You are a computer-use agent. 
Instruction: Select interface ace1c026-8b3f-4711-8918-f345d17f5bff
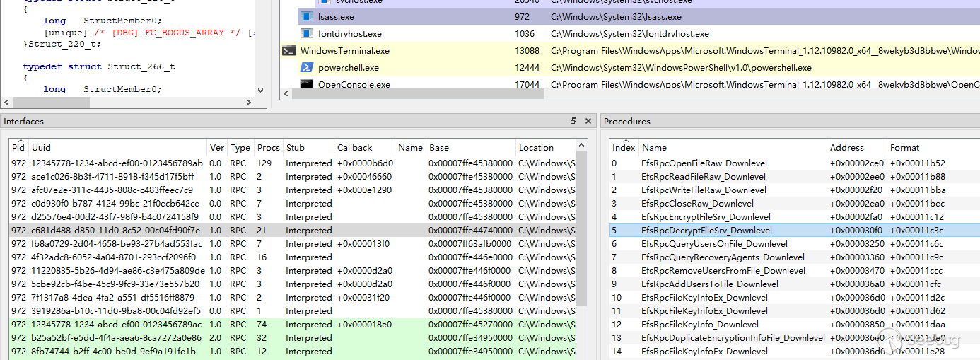pyautogui.click(x=112, y=176)
